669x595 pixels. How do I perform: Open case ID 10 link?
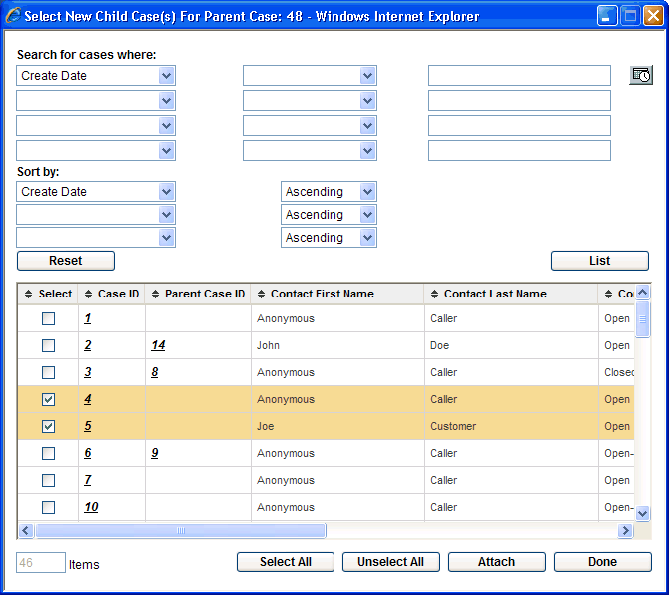tap(91, 507)
